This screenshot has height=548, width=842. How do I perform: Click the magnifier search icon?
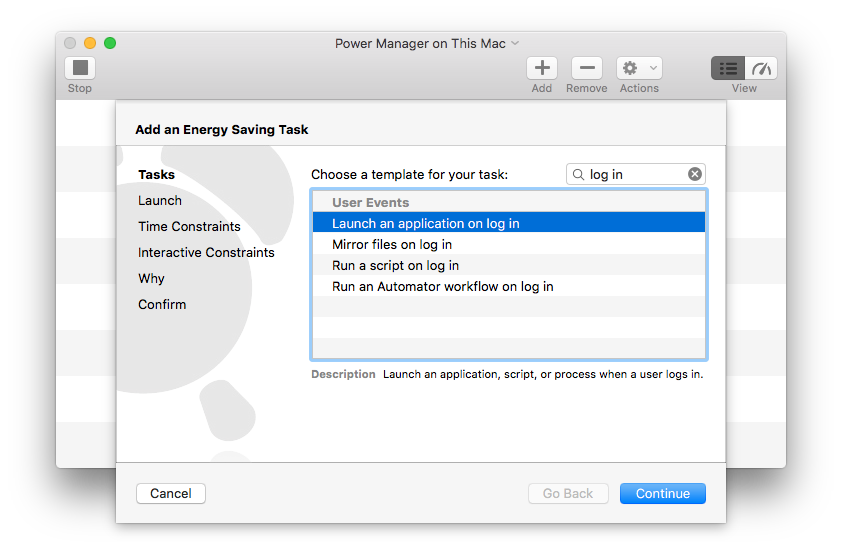[578, 174]
